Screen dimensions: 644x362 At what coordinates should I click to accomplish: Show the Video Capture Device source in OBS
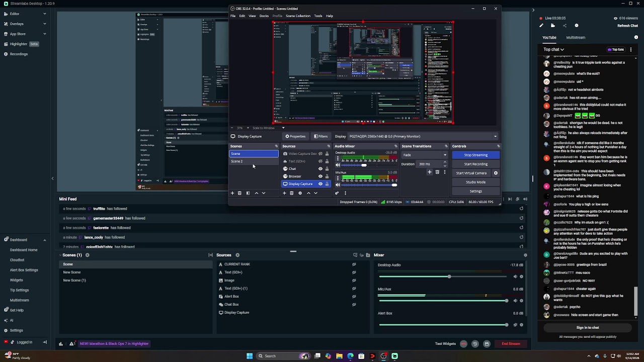[320, 154]
